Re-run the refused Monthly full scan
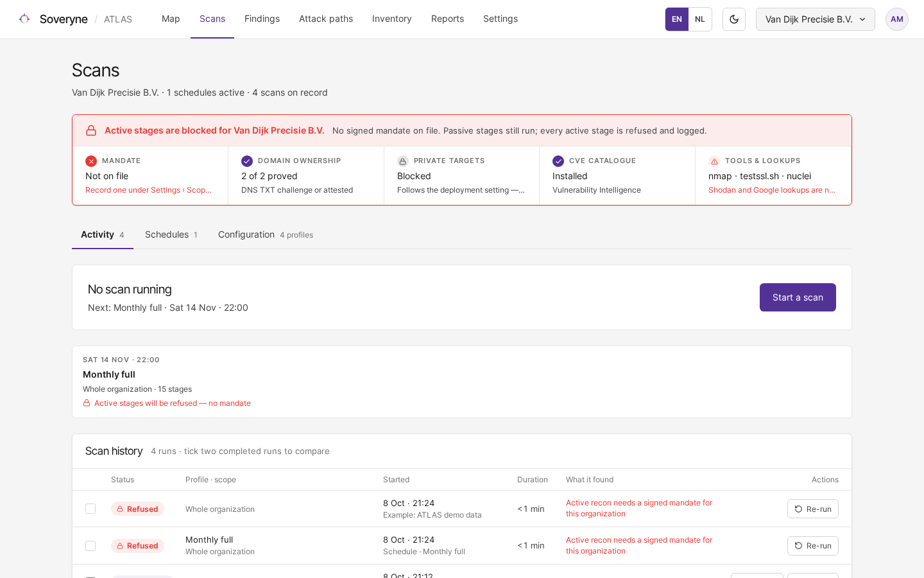This screenshot has height=578, width=924. [813, 546]
